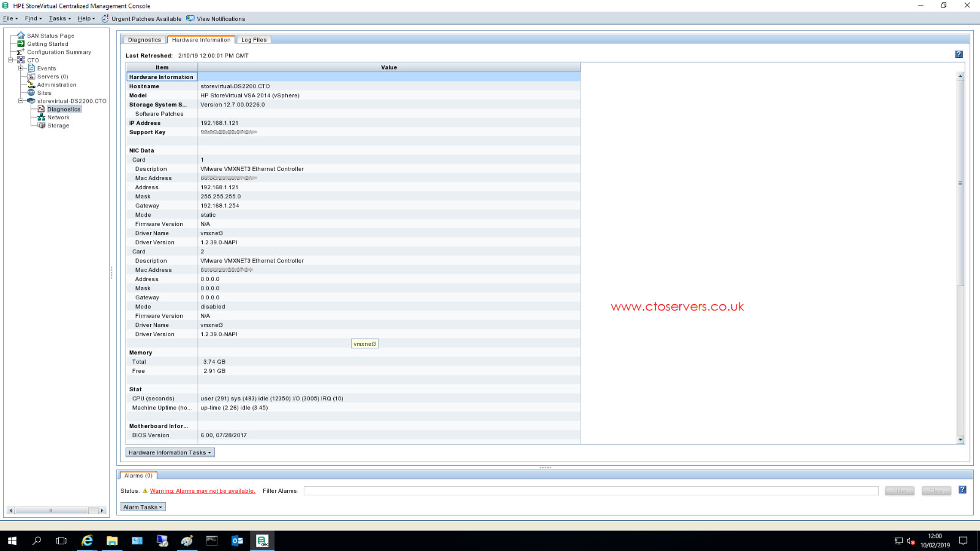This screenshot has height=551, width=980.
Task: Switch to the Diagnostics tab
Action: [144, 40]
